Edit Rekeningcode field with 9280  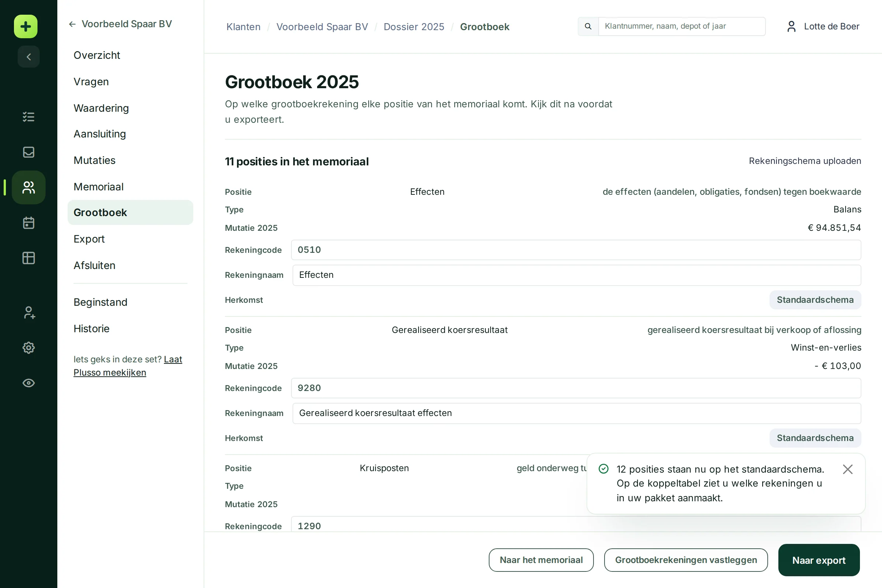click(x=576, y=388)
